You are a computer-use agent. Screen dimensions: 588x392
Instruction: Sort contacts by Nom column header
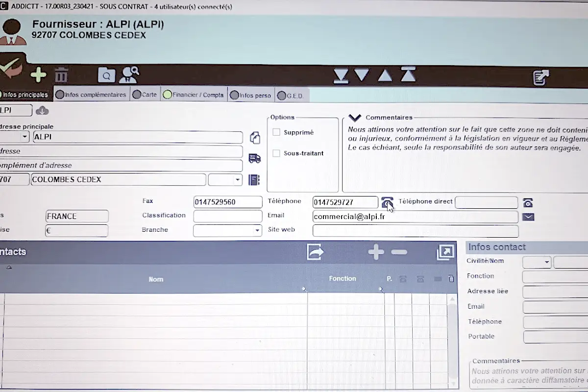[156, 279]
